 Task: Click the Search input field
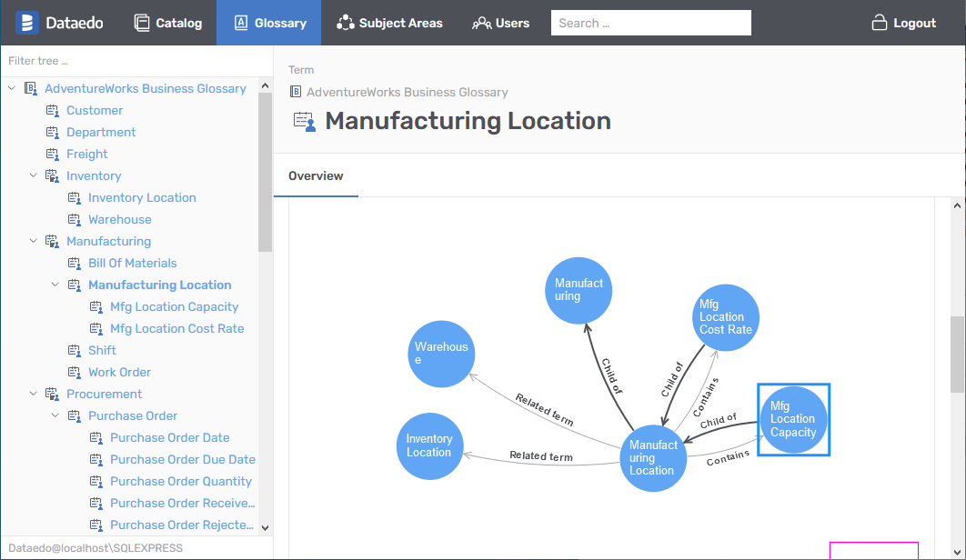click(650, 23)
